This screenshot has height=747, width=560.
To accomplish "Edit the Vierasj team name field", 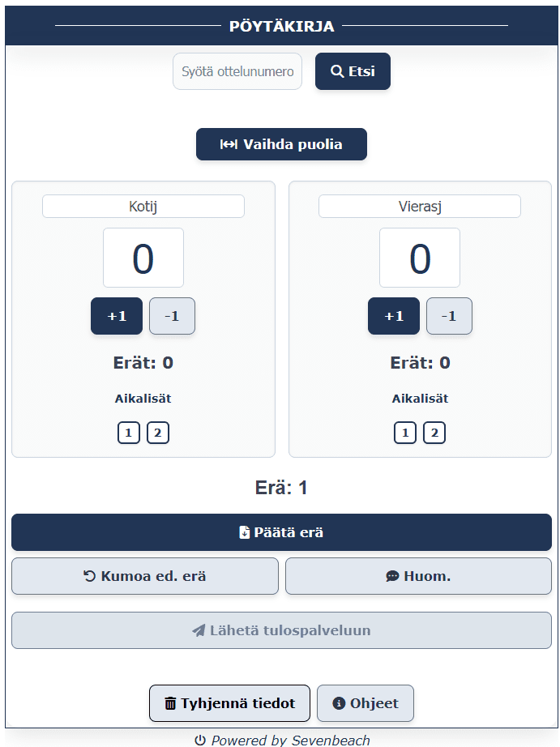I will point(420,207).
